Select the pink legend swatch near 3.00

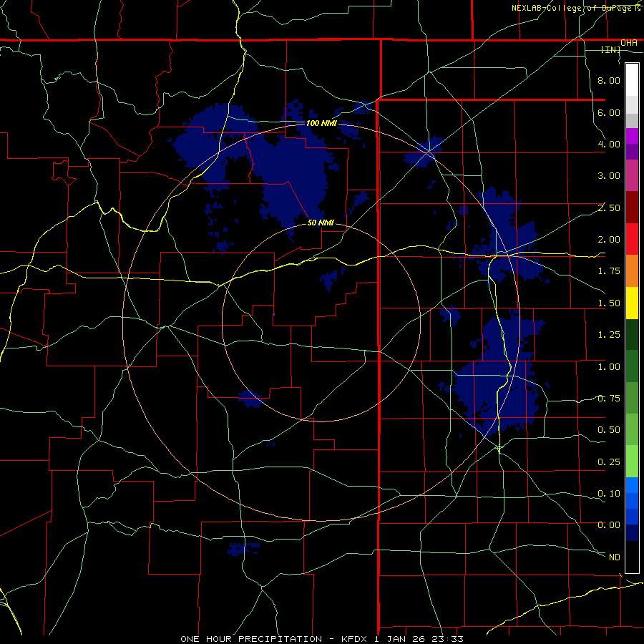coord(632,176)
